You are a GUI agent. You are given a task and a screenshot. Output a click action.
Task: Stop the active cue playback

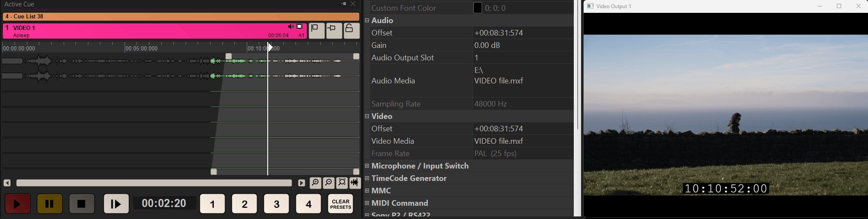81,204
